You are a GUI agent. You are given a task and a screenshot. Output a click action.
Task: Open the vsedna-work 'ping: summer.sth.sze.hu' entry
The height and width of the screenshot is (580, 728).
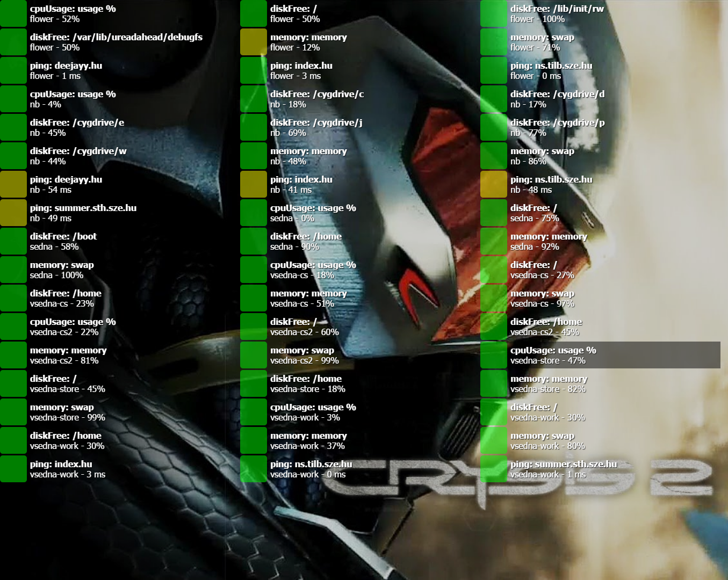pos(600,469)
